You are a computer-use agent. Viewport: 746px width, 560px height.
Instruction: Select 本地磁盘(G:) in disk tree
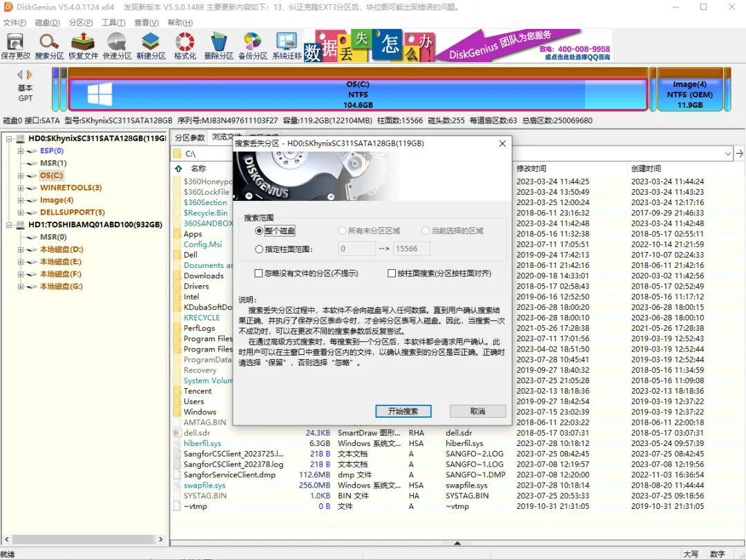tap(61, 287)
